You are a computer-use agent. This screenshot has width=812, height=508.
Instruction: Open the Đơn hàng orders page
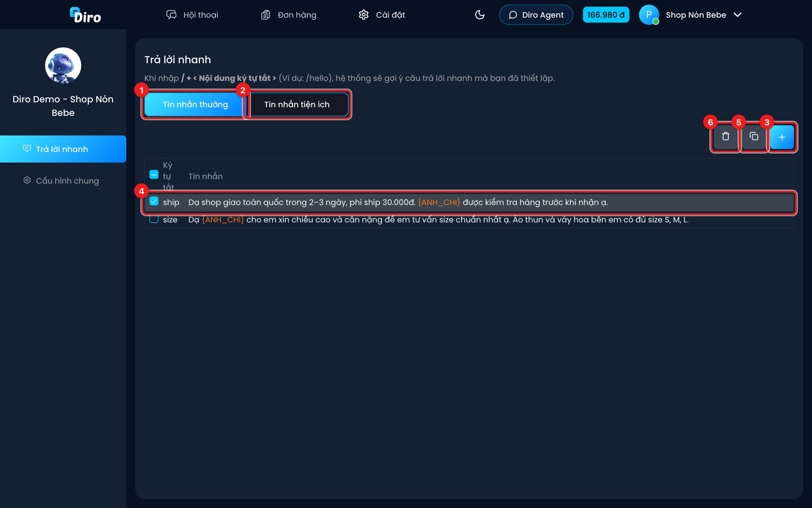[289, 15]
